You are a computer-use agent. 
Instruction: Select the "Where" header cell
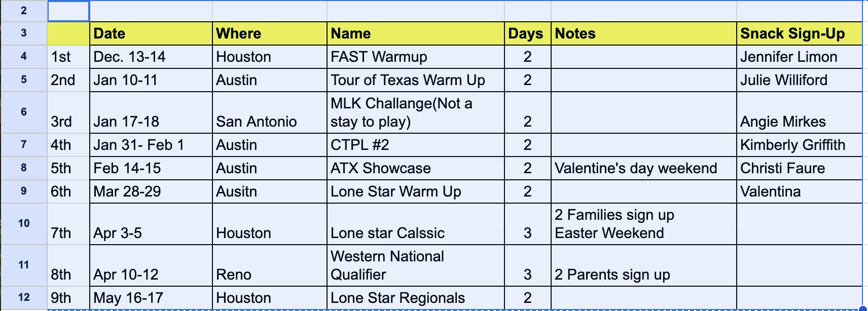269,33
